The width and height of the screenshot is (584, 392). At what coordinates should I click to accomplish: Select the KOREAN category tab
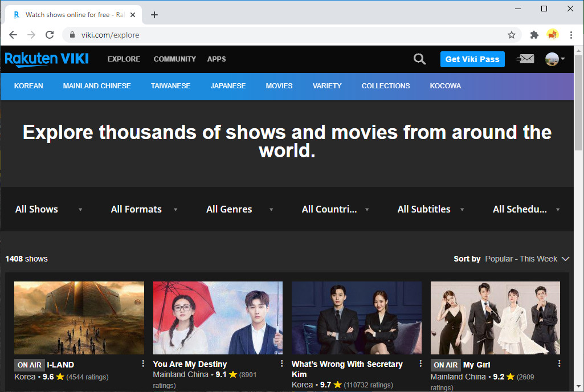coord(28,86)
